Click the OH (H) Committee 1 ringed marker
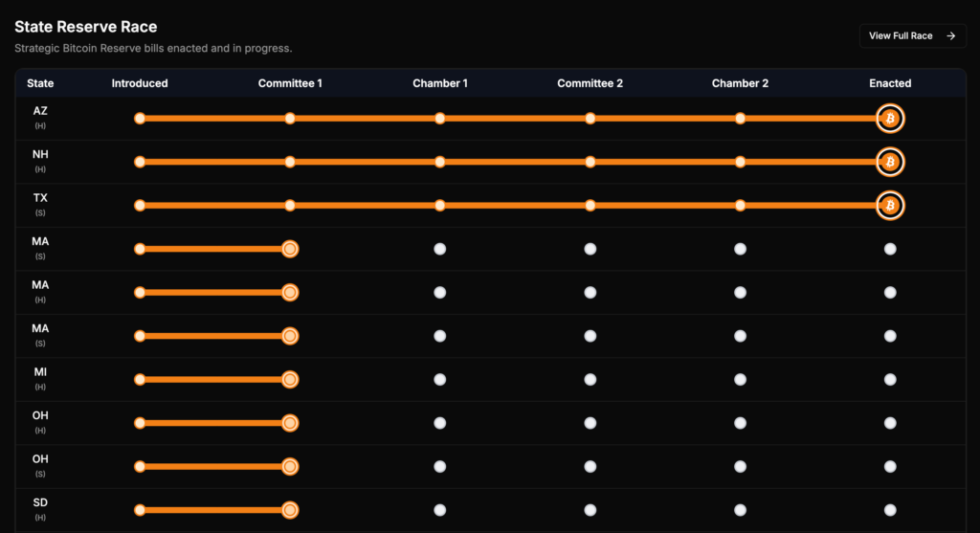980x533 pixels. point(290,423)
